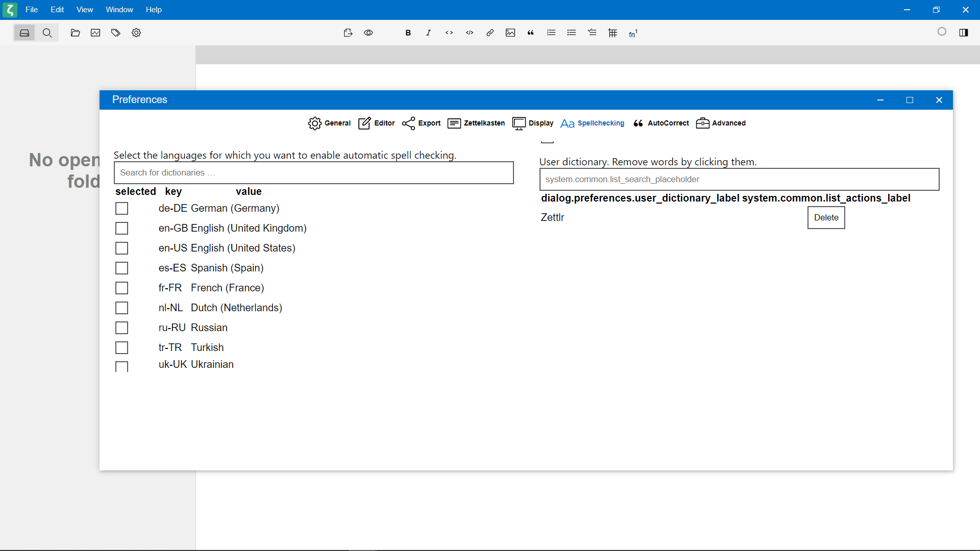Screen dimensions: 980x551
Task: Click the Italic formatting icon
Action: 428,33
